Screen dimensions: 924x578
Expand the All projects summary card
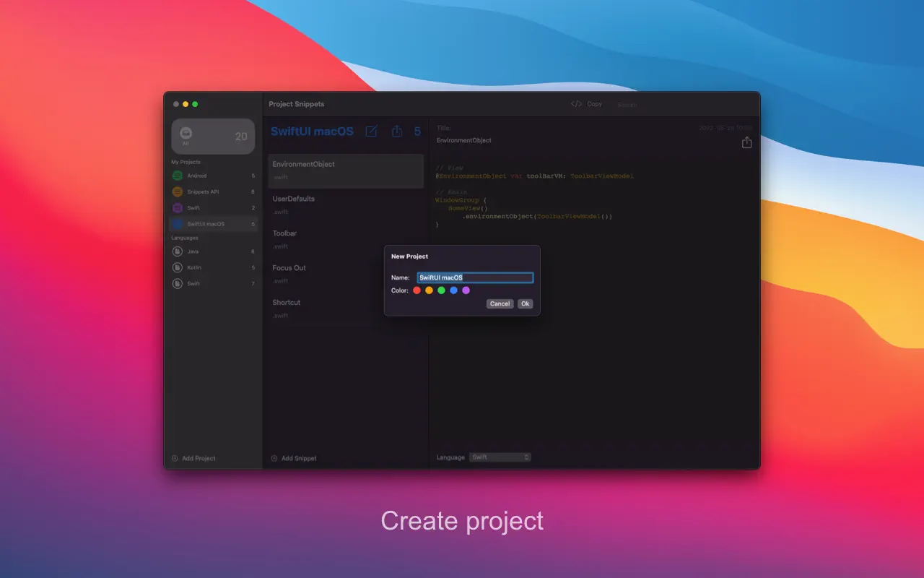point(213,136)
